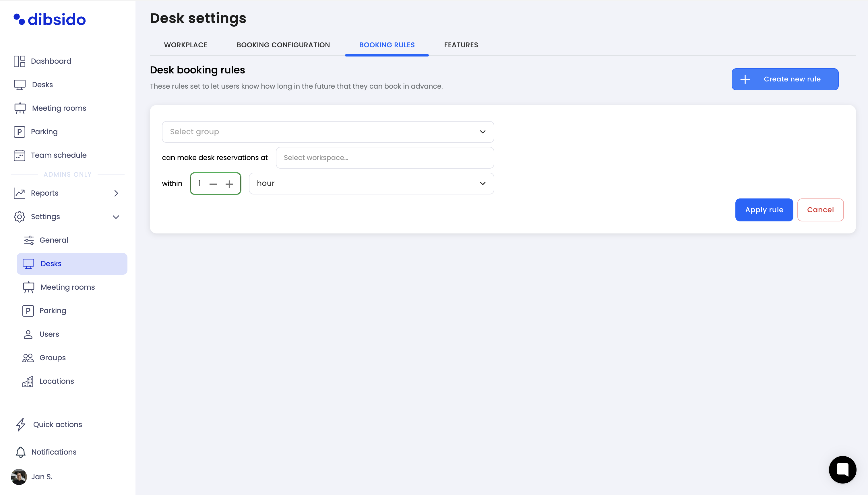Open the Dashboard icon in sidebar

tap(20, 61)
